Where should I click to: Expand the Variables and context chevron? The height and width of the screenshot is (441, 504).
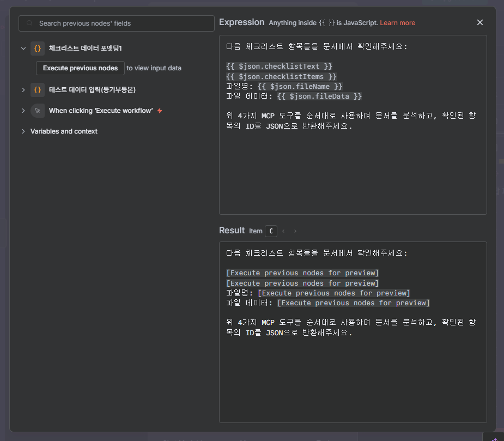(23, 131)
